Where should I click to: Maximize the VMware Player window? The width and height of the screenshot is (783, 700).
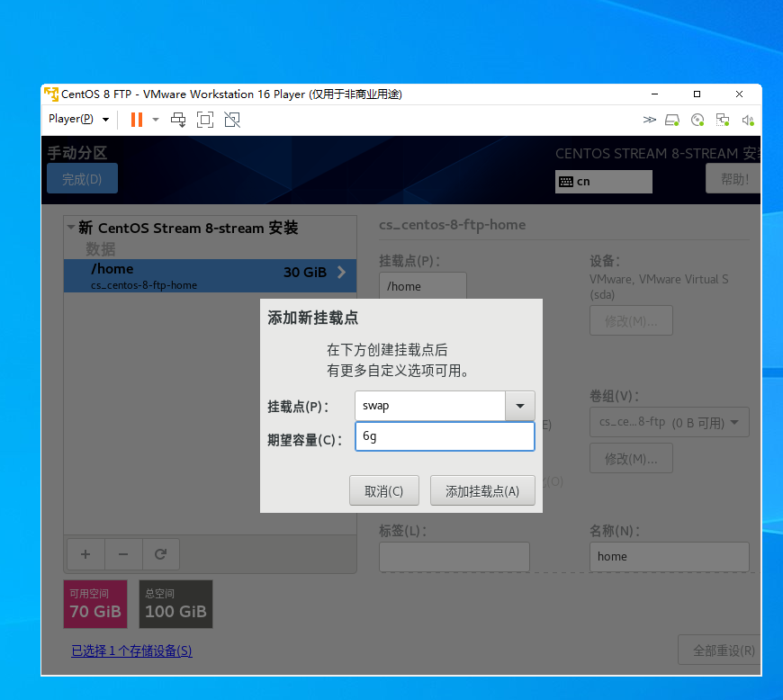(697, 94)
